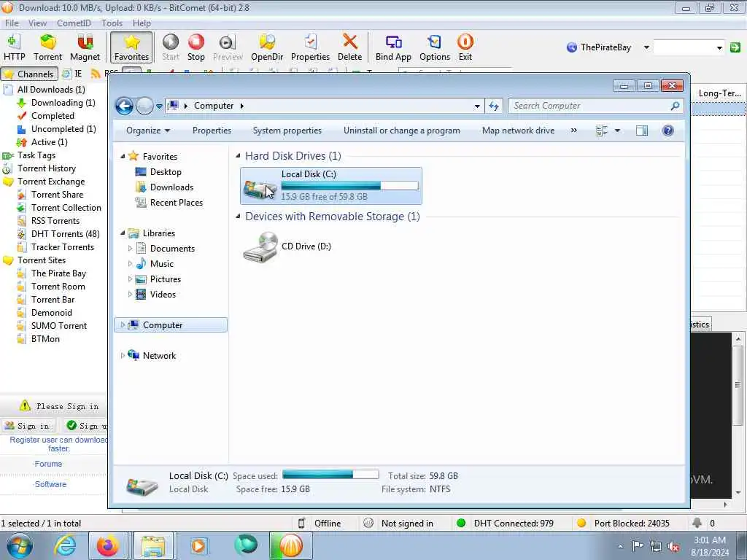Viewport: 747px width, 560px height.
Task: Select Active (1) category
Action: (x=49, y=142)
